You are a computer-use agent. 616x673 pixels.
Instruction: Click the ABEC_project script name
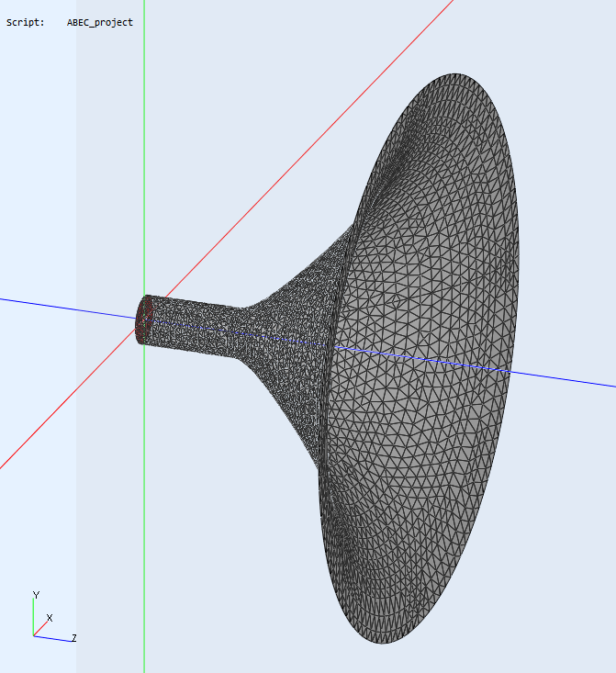pyautogui.click(x=99, y=22)
